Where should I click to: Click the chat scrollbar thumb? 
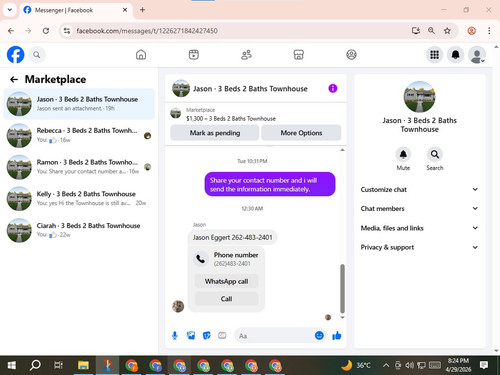point(342,289)
